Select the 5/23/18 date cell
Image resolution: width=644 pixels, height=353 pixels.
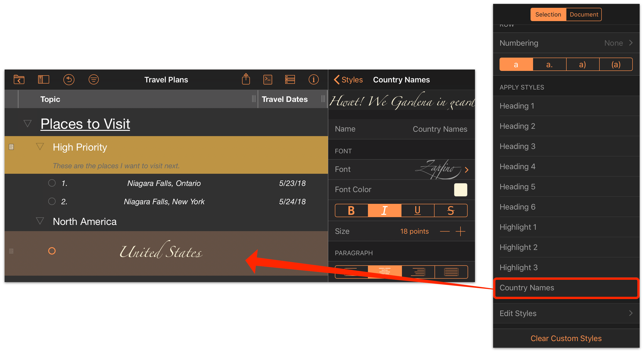(292, 183)
